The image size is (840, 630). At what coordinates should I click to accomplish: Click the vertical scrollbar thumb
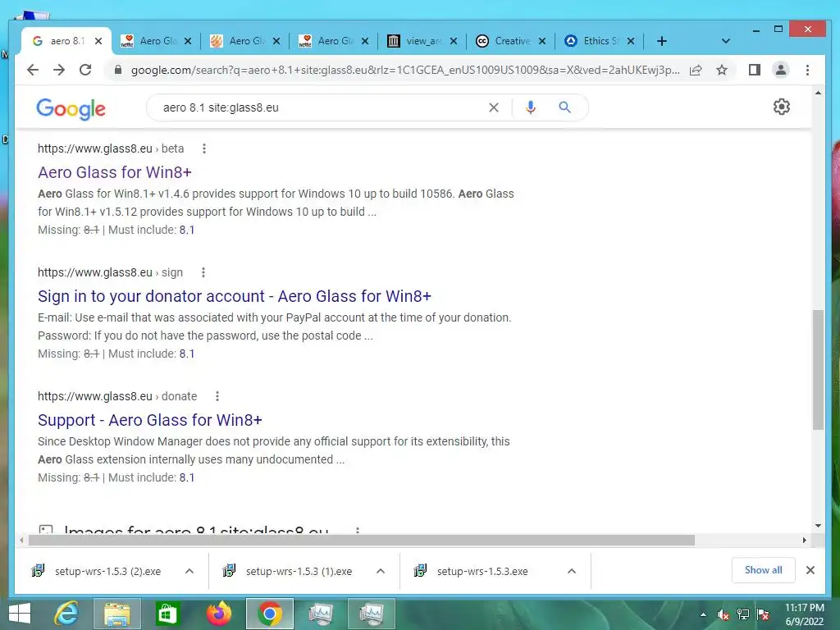(818, 370)
